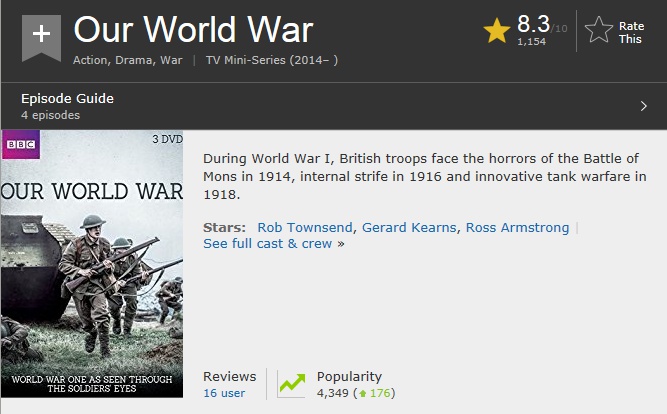This screenshot has width=667, height=414.
Task: Click the Our World War poster image
Action: [92, 264]
